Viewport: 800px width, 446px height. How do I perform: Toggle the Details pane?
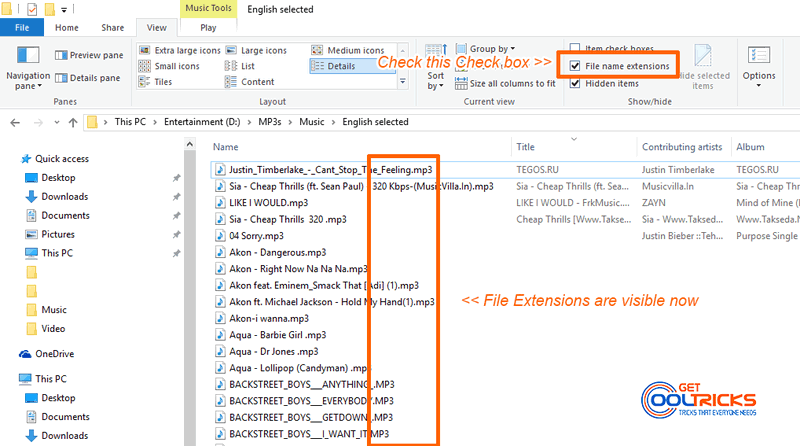point(88,78)
